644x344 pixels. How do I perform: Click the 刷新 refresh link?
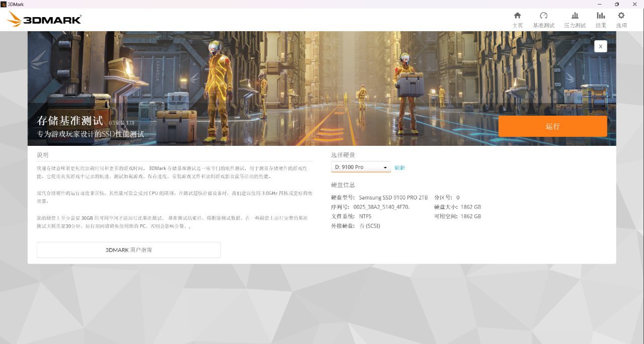(399, 168)
